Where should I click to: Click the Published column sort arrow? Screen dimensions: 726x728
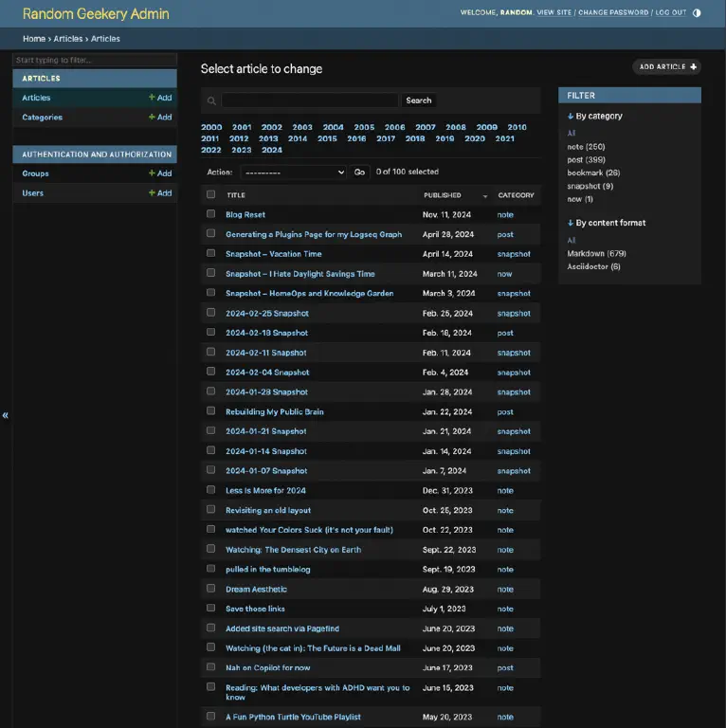[x=485, y=196]
